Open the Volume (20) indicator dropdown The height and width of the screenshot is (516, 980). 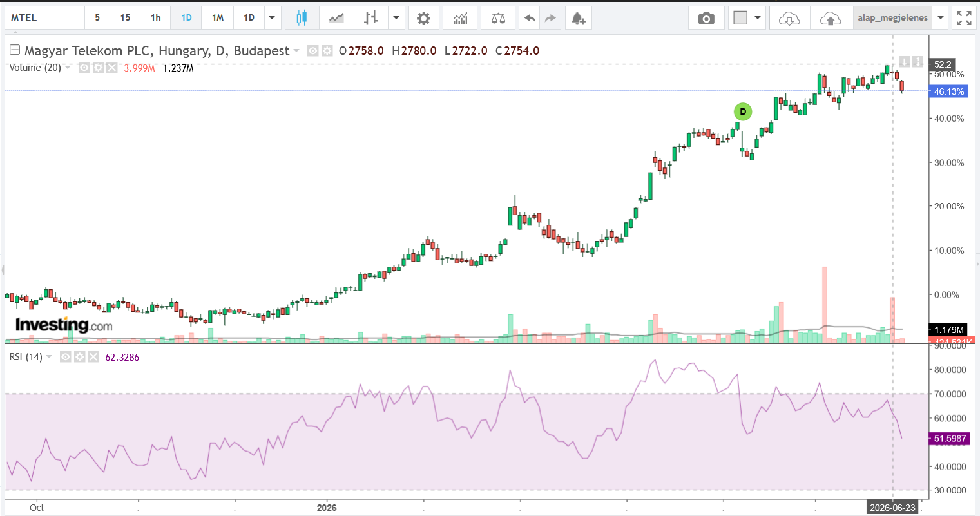(68, 68)
